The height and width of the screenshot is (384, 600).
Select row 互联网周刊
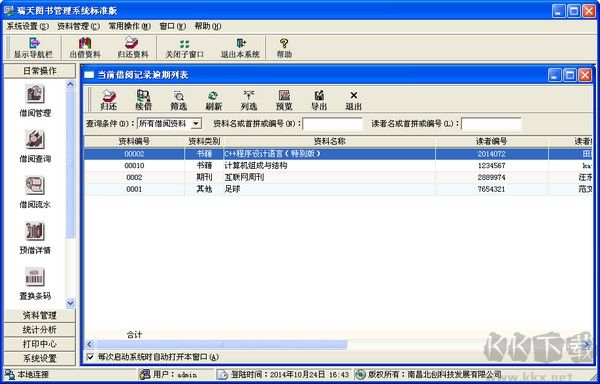click(338, 177)
